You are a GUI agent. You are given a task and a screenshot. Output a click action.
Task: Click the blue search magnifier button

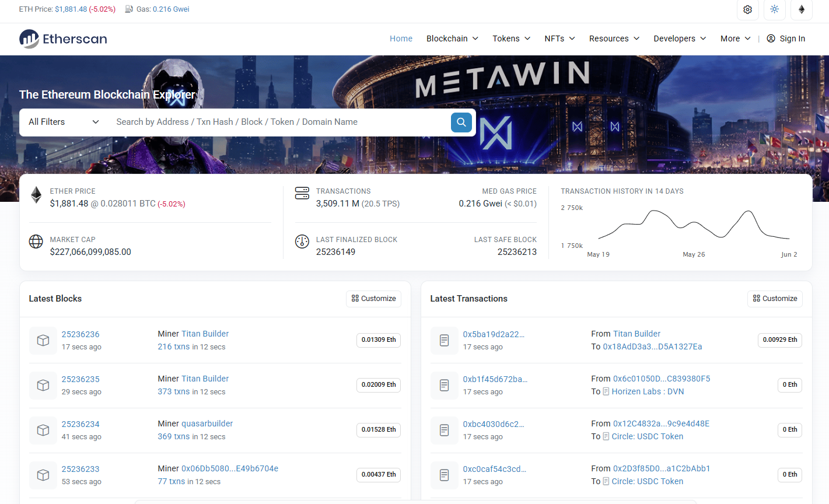coord(461,122)
